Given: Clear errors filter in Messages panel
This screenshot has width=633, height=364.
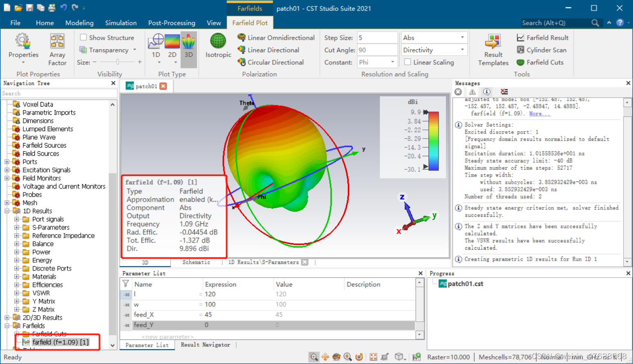Looking at the screenshot, I should pos(458,92).
